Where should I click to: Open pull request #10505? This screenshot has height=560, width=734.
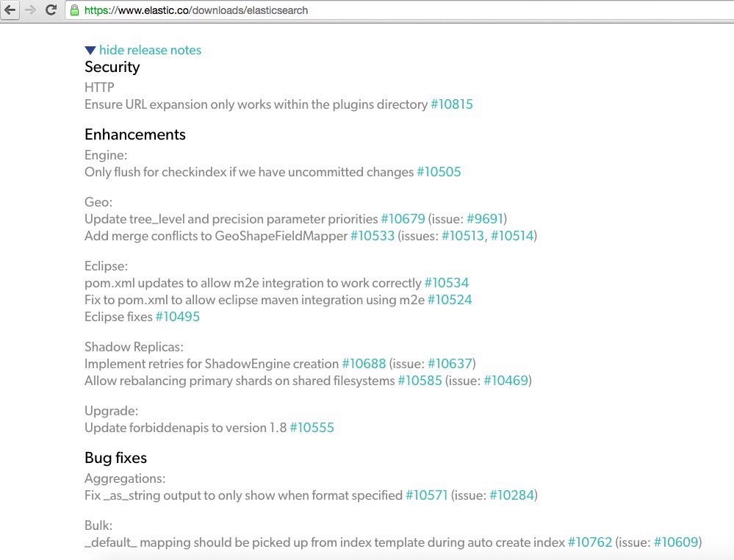pos(439,172)
